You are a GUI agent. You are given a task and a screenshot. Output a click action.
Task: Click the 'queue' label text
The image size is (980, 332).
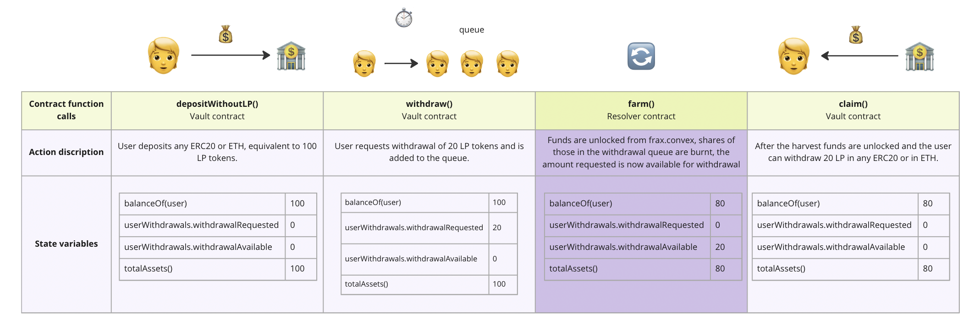472,30
